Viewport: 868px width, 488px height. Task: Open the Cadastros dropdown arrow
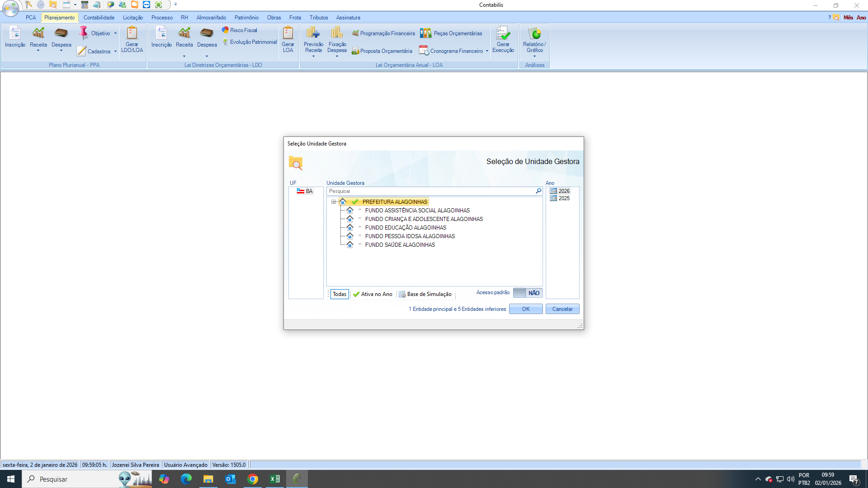116,52
